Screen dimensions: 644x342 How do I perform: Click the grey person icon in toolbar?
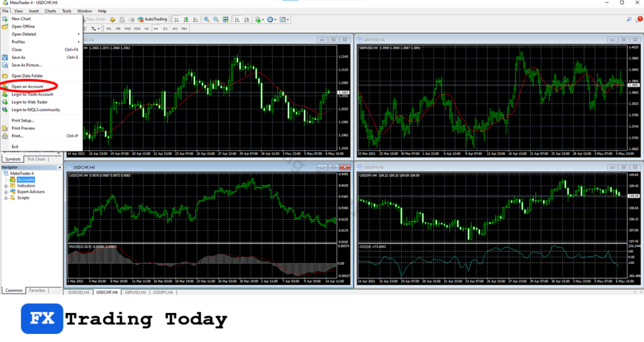point(122,19)
